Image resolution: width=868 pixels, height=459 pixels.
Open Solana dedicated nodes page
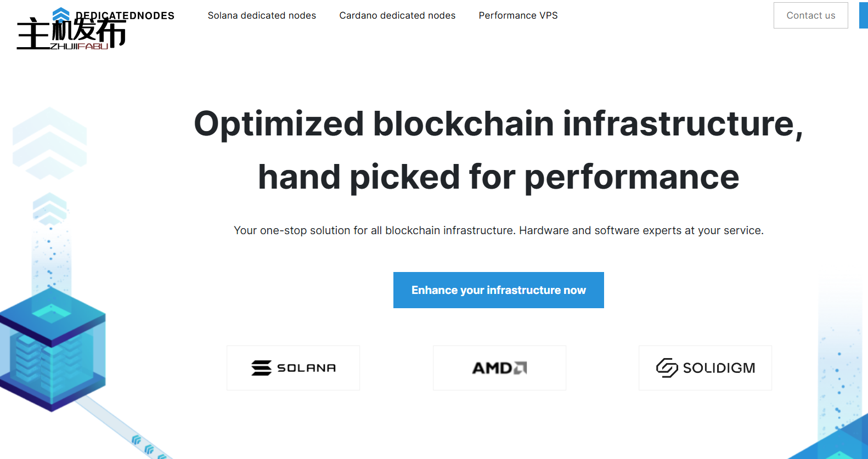pos(262,15)
